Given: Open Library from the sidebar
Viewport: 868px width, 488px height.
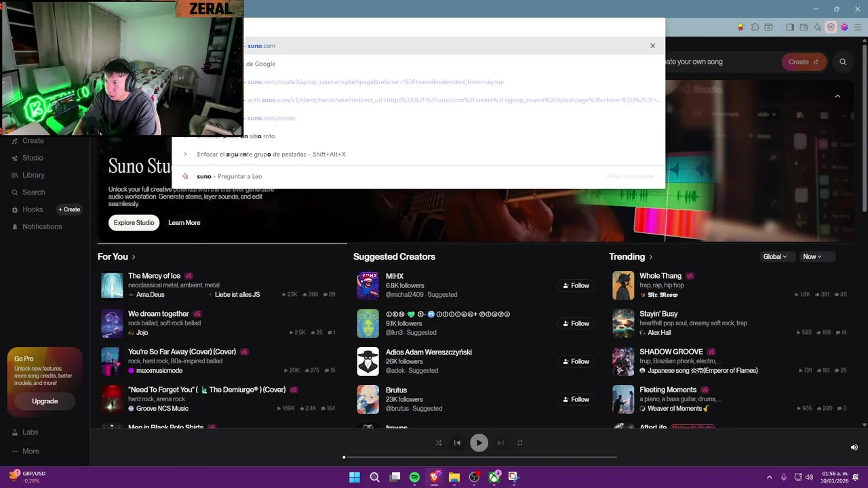Looking at the screenshot, I should click(28, 175).
